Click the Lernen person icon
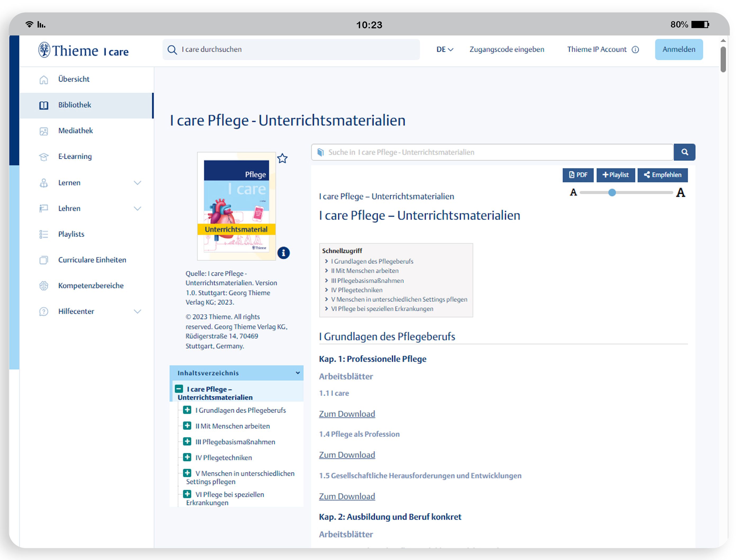 point(44,183)
